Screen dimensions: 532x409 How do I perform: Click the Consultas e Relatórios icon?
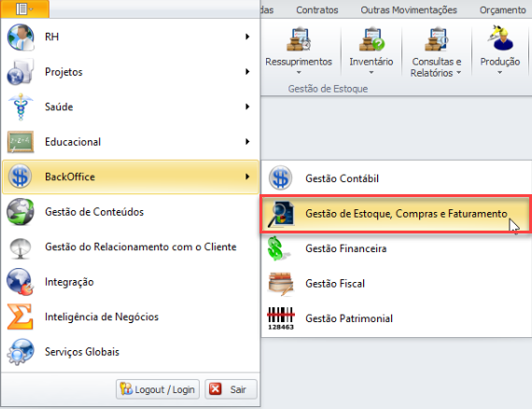(436, 39)
